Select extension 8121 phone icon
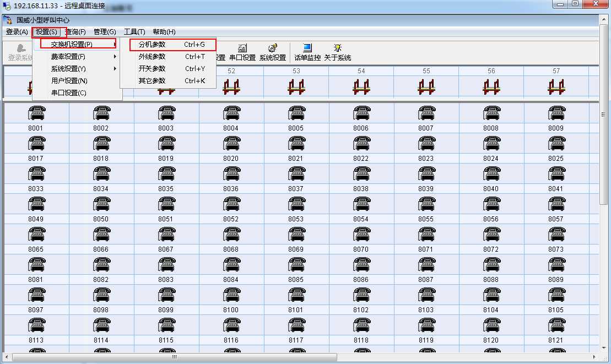611x364 pixels. [x=556, y=325]
